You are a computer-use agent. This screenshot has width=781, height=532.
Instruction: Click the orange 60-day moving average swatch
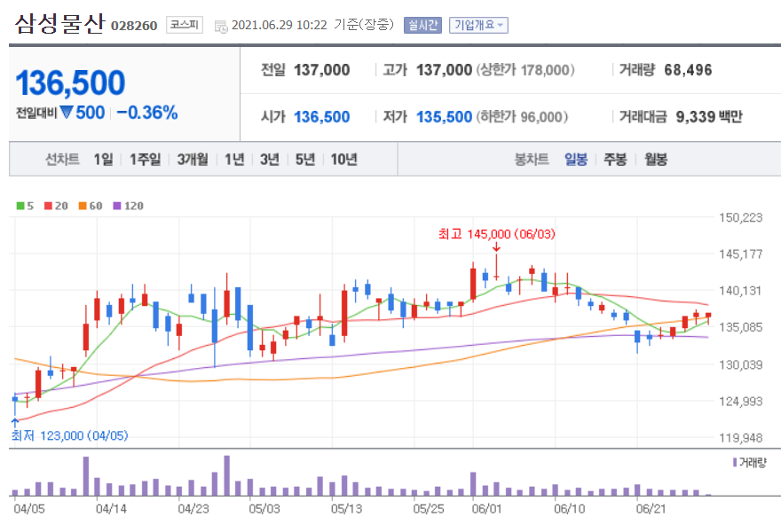click(x=83, y=206)
